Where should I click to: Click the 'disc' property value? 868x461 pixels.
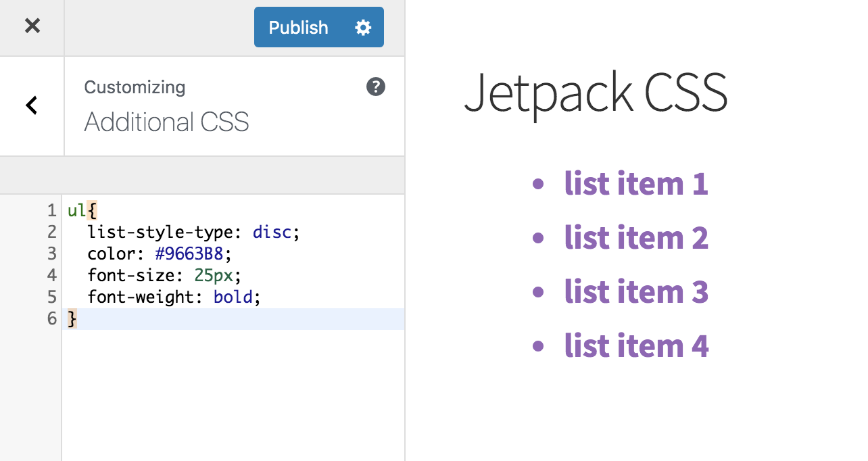point(272,233)
